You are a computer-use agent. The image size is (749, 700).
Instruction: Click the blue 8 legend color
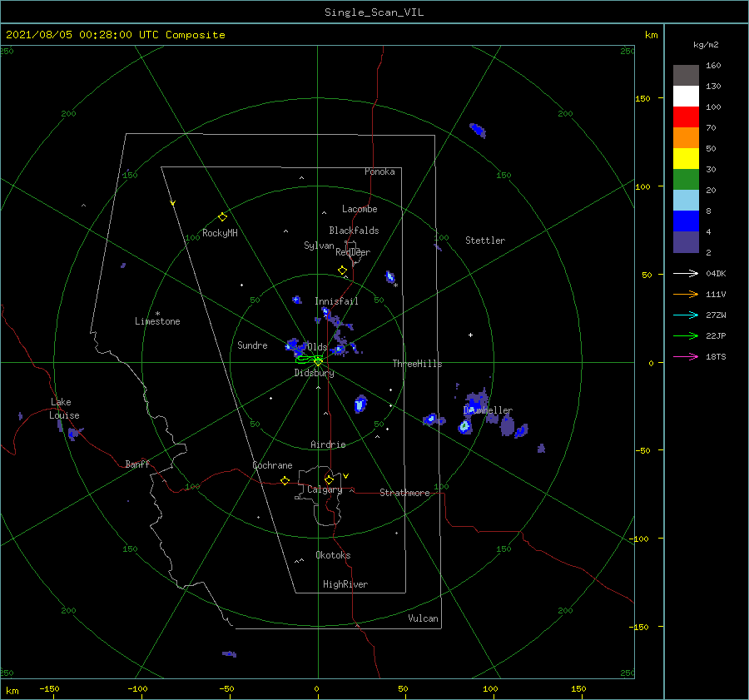click(686, 221)
